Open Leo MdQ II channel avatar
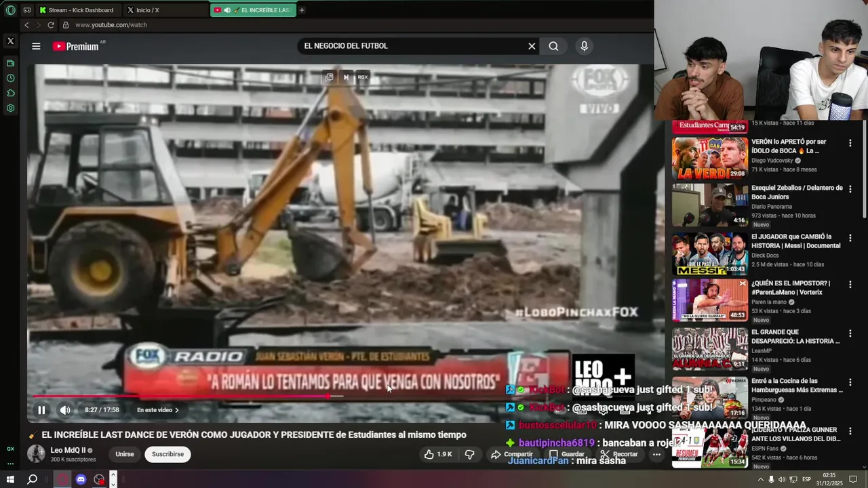The width and height of the screenshot is (868, 488). coord(36,453)
